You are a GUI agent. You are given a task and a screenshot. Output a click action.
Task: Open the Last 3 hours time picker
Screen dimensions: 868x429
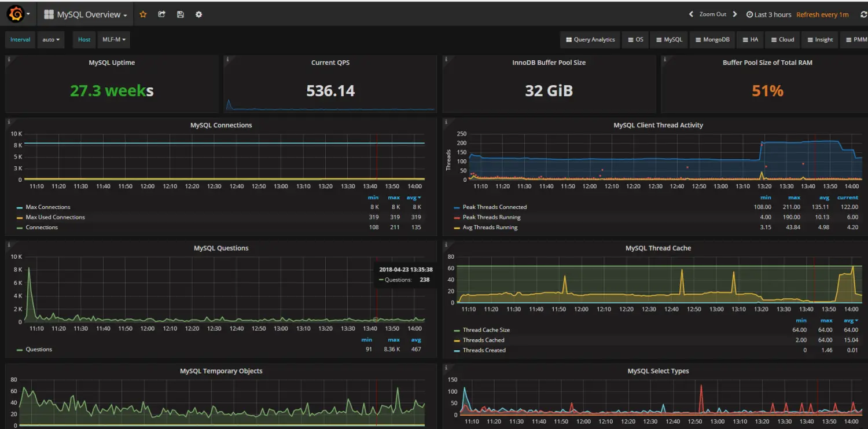point(768,14)
